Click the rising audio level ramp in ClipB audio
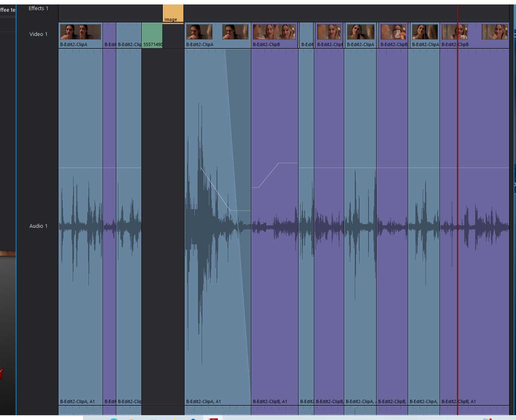 [x=269, y=175]
